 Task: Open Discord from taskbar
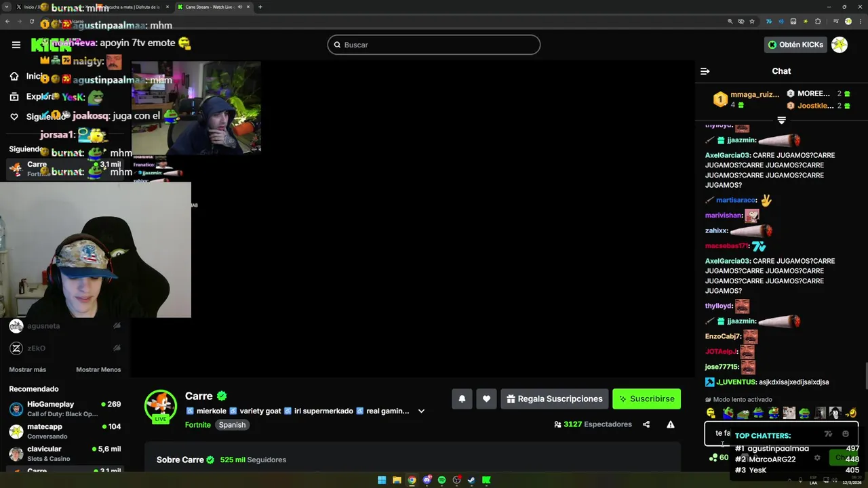click(x=427, y=481)
